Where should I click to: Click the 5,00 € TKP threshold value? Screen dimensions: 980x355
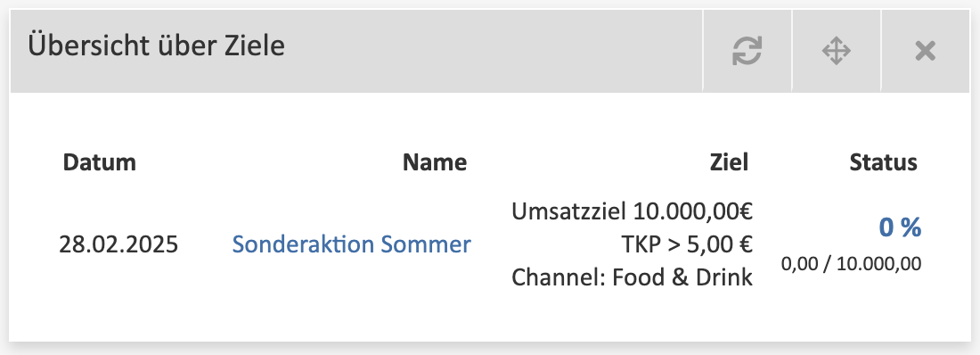tap(719, 244)
